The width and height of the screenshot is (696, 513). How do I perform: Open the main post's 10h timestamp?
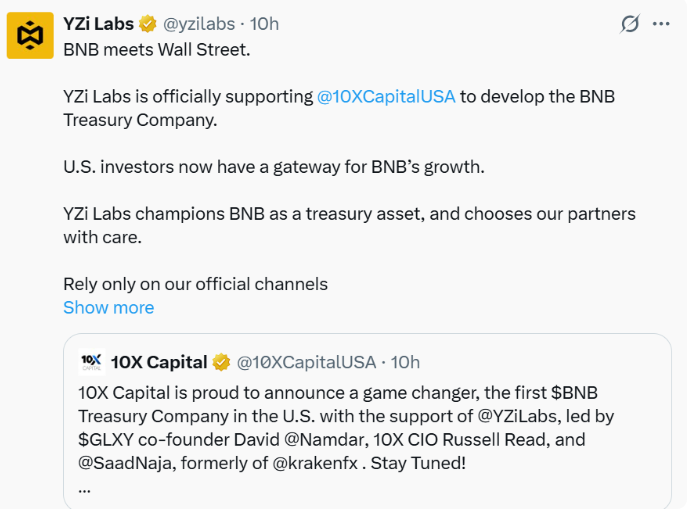(x=265, y=24)
